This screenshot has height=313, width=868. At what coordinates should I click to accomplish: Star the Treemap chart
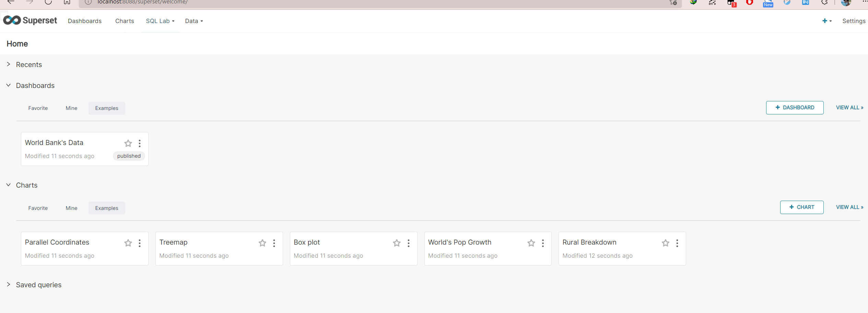(x=262, y=243)
